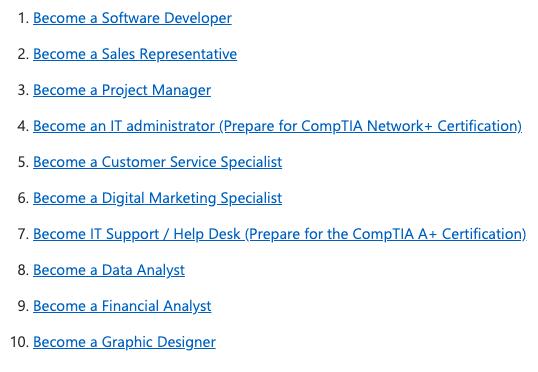Visit the Data Analyst learning path
The height and width of the screenshot is (372, 538).
pyautogui.click(x=109, y=270)
